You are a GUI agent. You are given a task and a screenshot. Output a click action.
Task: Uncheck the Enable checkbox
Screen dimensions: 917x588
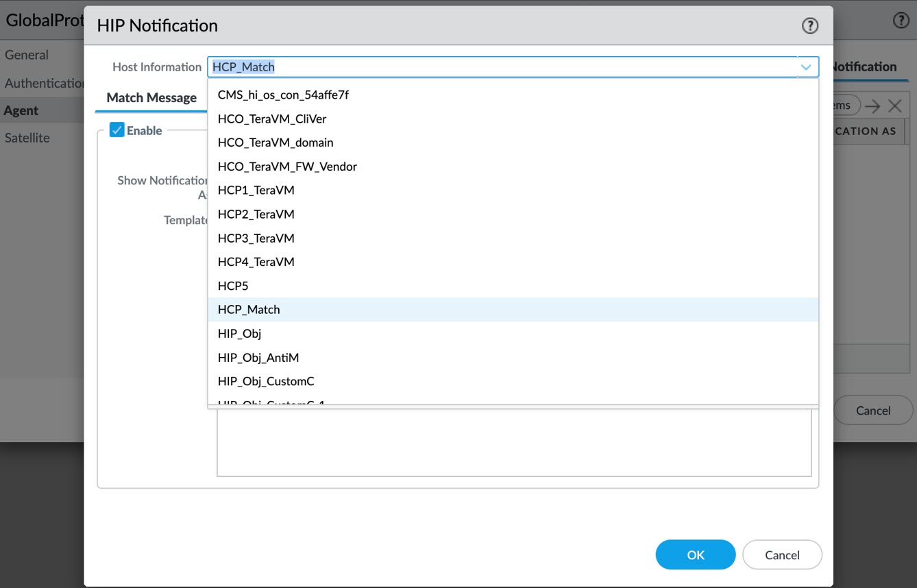[x=117, y=130]
